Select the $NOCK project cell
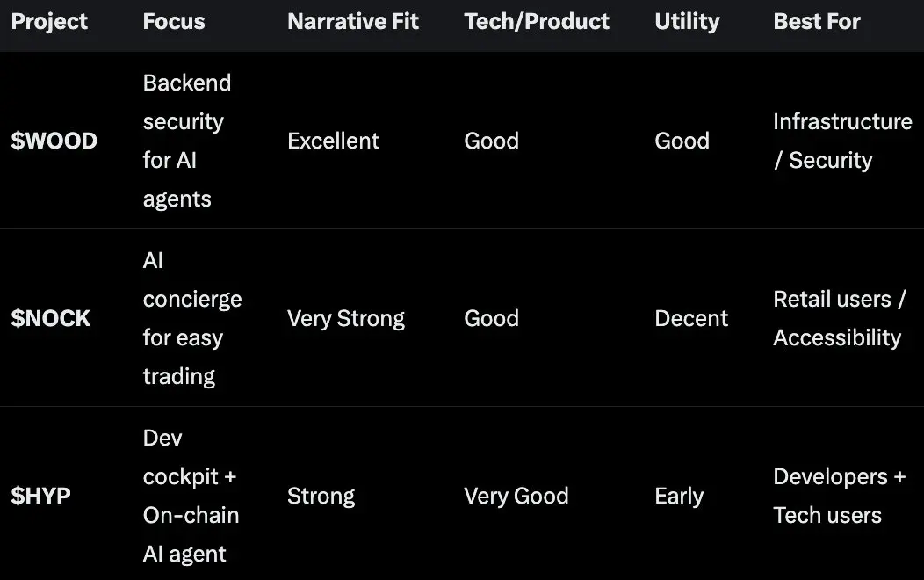 click(51, 318)
